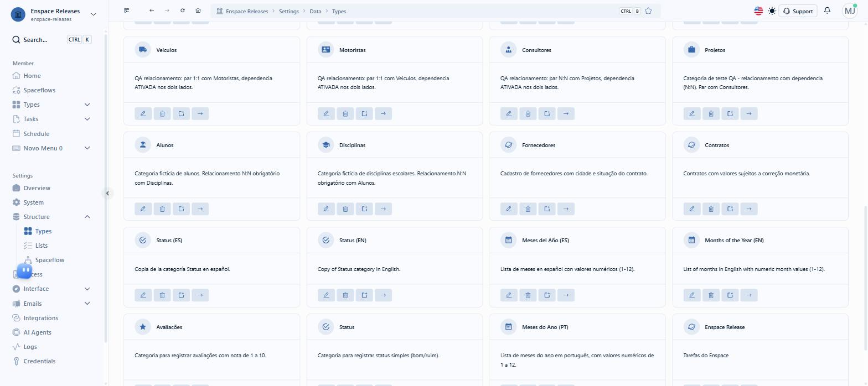Collapse the Structure section
Screen dimensions: 868x386
[x=87, y=217]
